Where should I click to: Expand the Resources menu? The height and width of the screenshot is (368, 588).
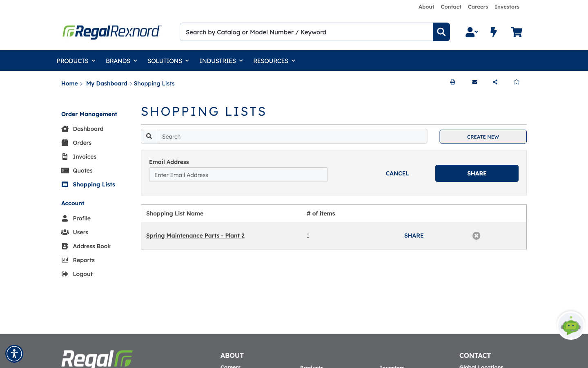point(274,61)
